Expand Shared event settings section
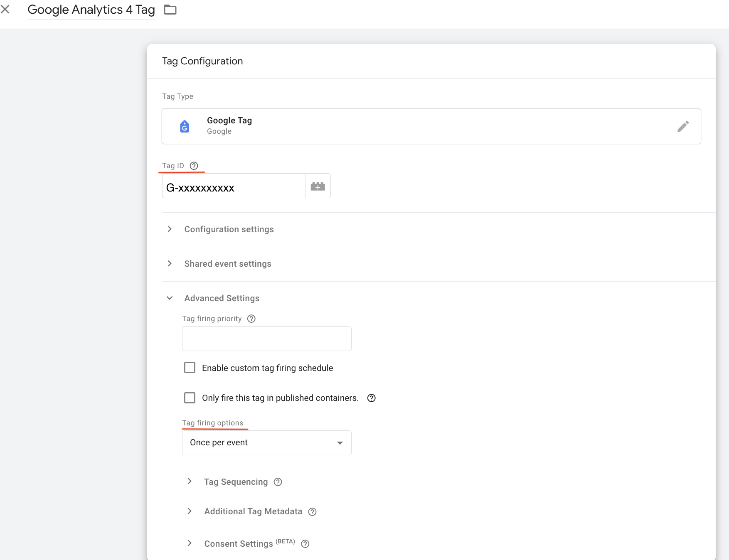This screenshot has width=729, height=560. point(228,264)
